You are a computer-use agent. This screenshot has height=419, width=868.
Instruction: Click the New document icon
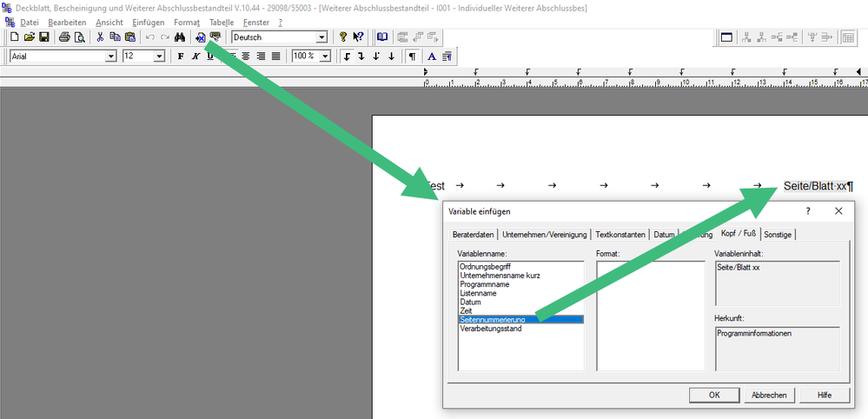(x=14, y=37)
